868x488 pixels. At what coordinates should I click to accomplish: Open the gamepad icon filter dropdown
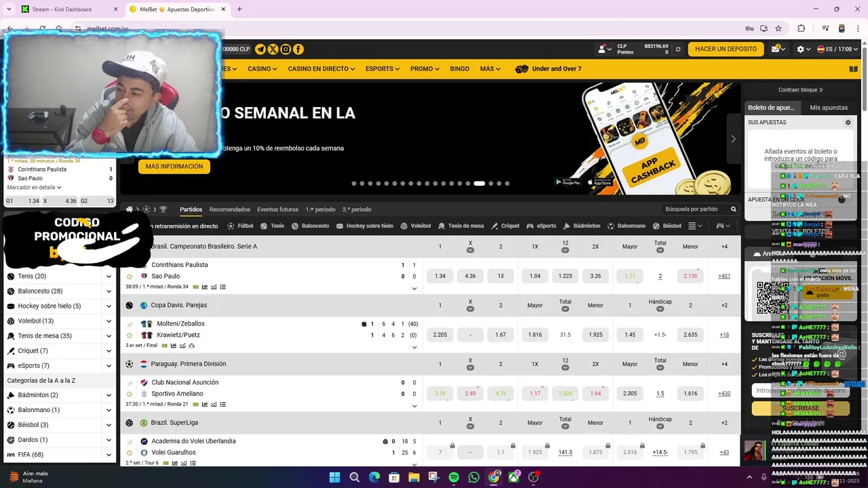[723, 226]
